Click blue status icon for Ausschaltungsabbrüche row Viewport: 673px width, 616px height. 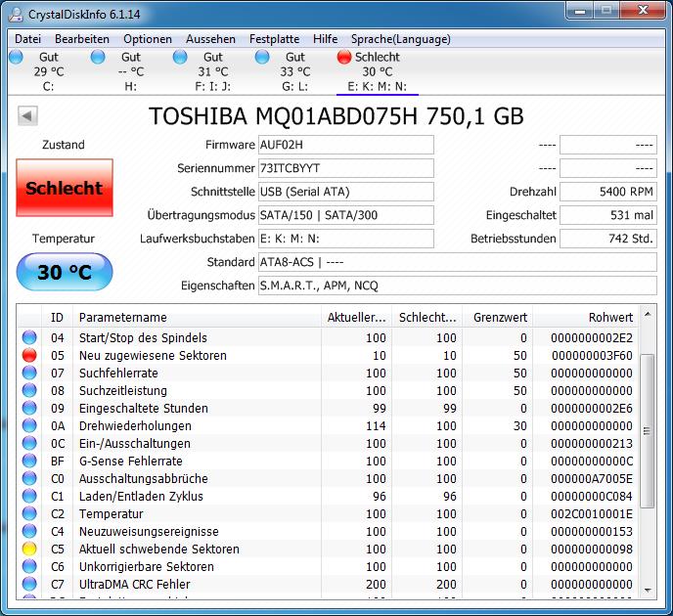click(29, 478)
